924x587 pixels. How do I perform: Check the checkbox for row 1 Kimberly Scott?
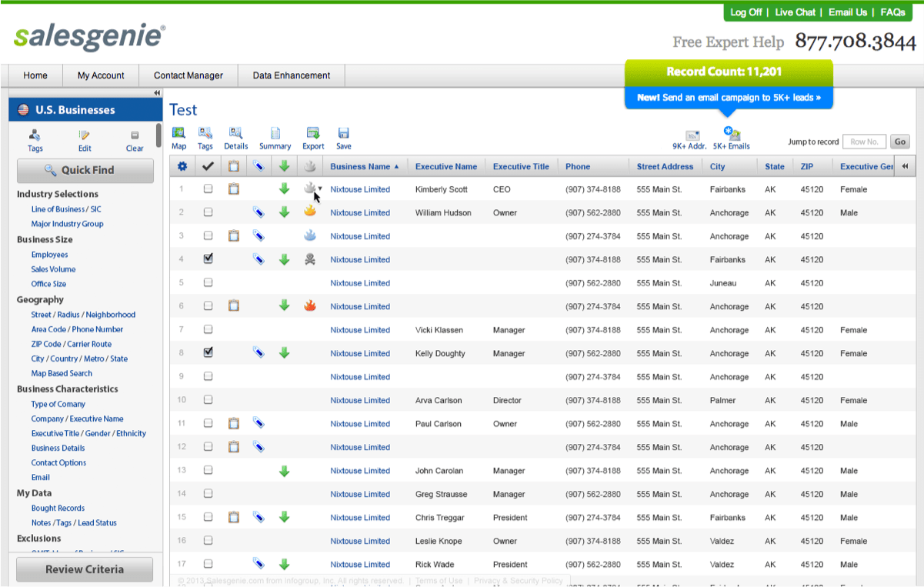[208, 188]
